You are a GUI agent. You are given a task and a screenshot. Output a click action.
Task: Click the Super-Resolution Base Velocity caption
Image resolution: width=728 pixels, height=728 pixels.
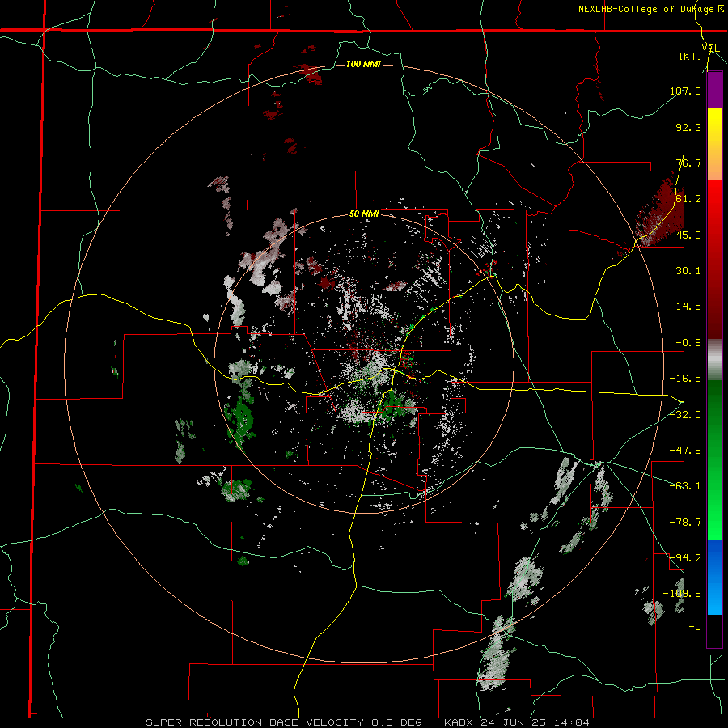tap(368, 722)
